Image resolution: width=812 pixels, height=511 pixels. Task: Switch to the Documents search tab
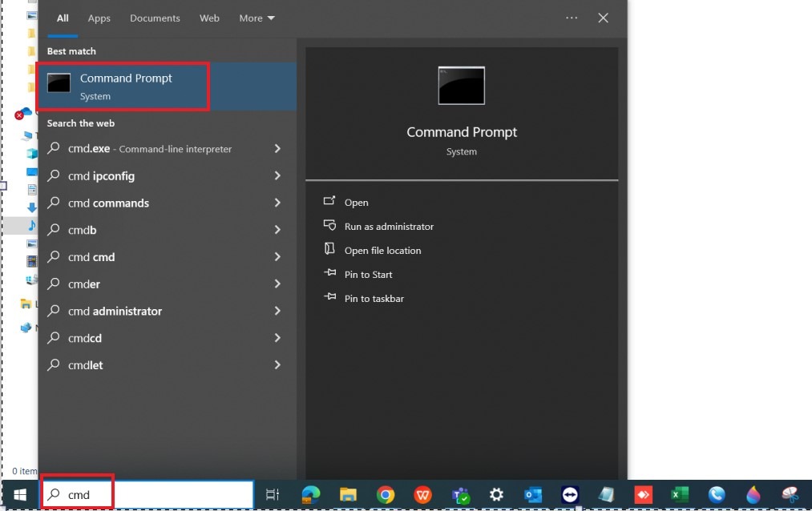155,18
